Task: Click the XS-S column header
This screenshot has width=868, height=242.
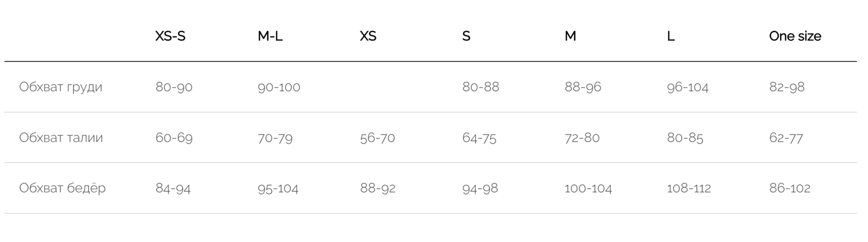Action: pyautogui.click(x=171, y=36)
